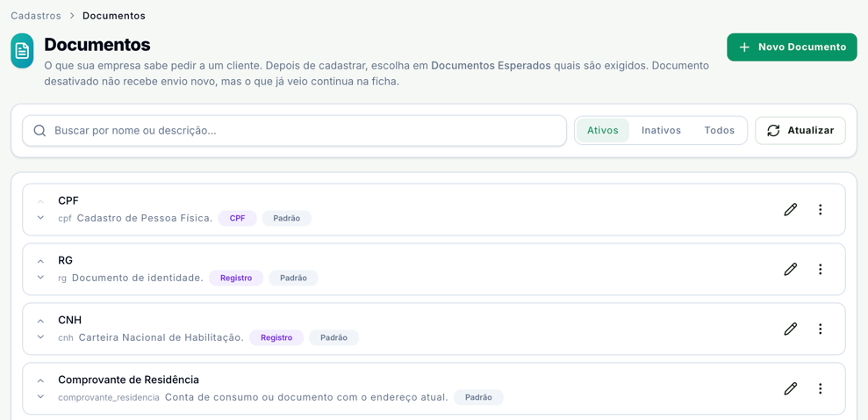Click 'Carteira Nacional de Habilitação.' description
The height and width of the screenshot is (420, 868).
tap(161, 338)
